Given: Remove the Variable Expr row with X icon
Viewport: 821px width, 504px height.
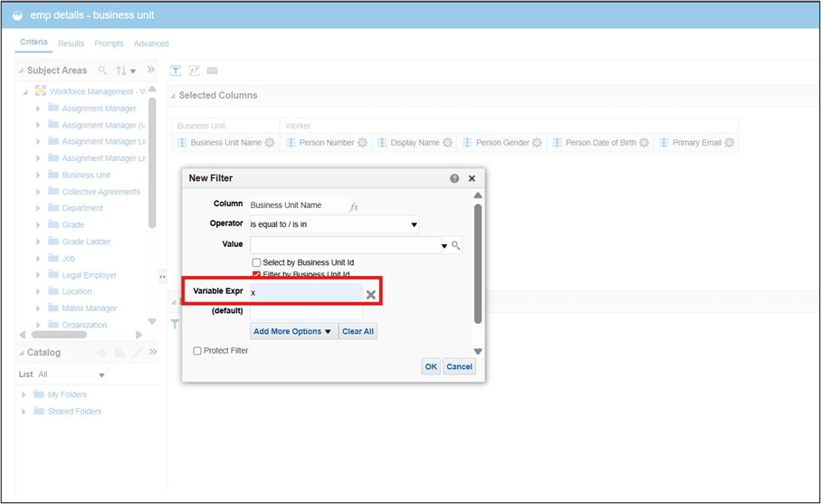Looking at the screenshot, I should coord(371,294).
